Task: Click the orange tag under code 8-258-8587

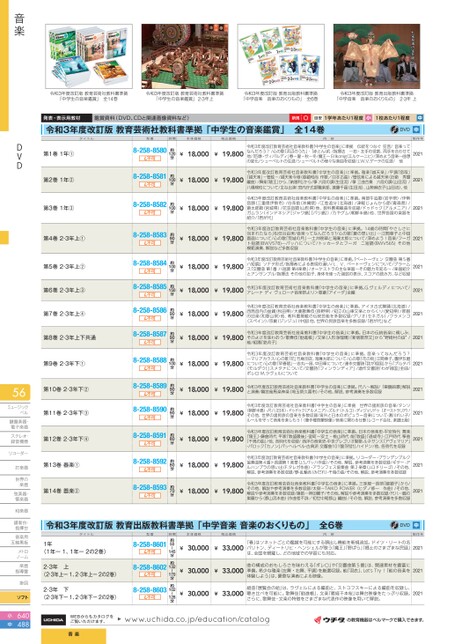Action: pos(149,342)
